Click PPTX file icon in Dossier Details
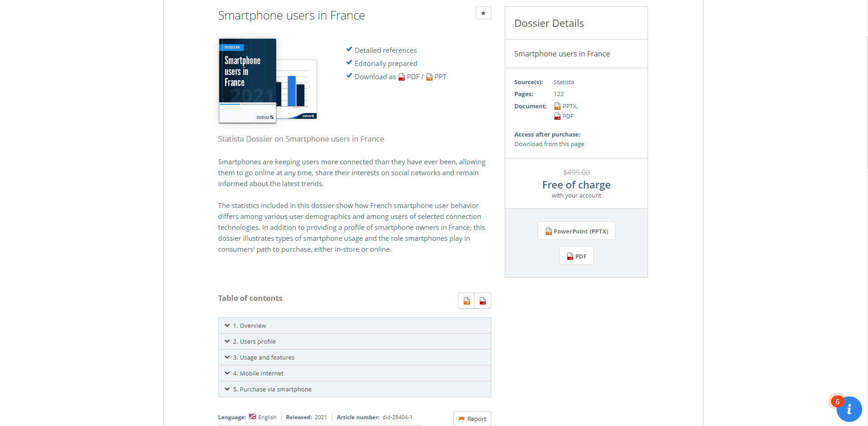Viewport: 868px width, 426px height. 557,106
